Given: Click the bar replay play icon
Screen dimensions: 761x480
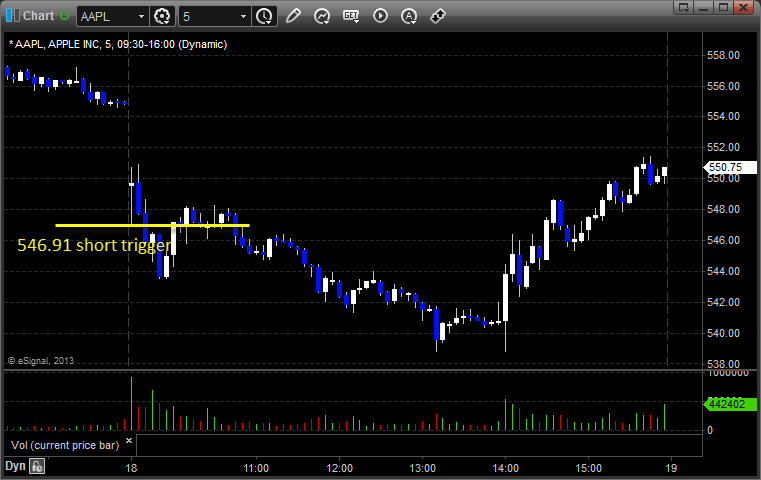Looking at the screenshot, I should tap(380, 16).
